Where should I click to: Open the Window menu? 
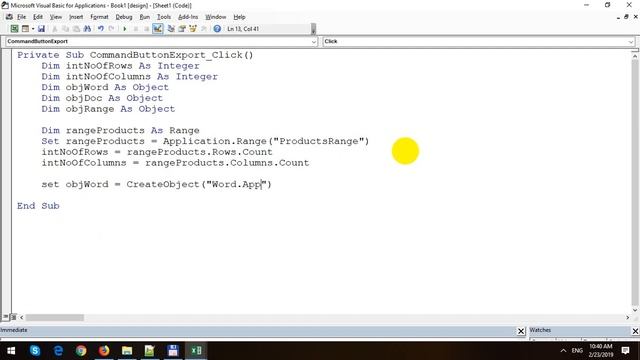click(x=216, y=17)
